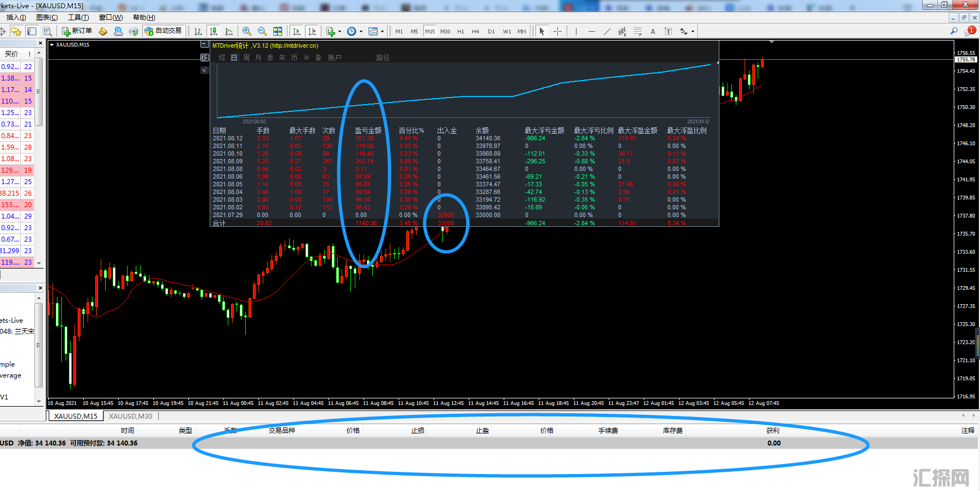Toggle chart shift button
The image size is (980, 491).
pos(312,31)
